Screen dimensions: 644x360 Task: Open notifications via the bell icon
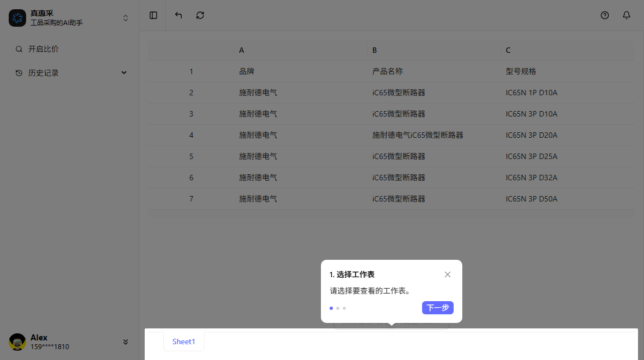pyautogui.click(x=627, y=15)
